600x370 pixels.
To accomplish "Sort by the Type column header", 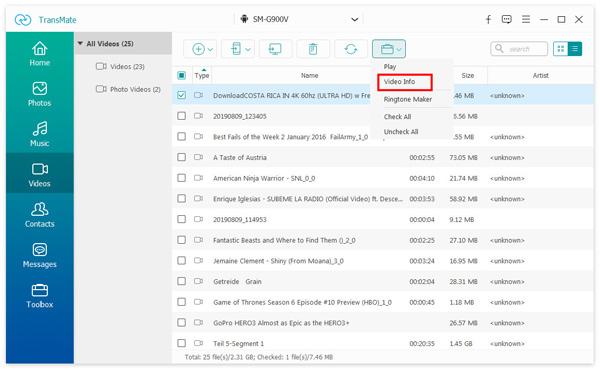I will pyautogui.click(x=202, y=75).
